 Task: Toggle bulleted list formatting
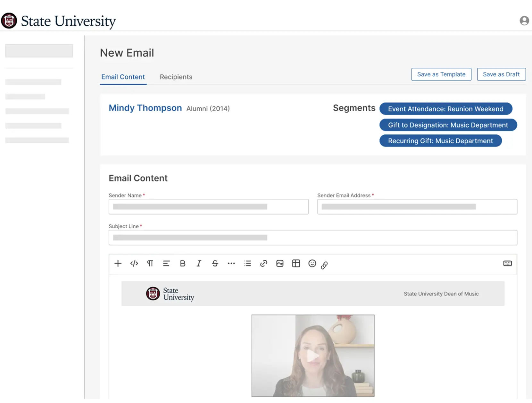pos(247,264)
